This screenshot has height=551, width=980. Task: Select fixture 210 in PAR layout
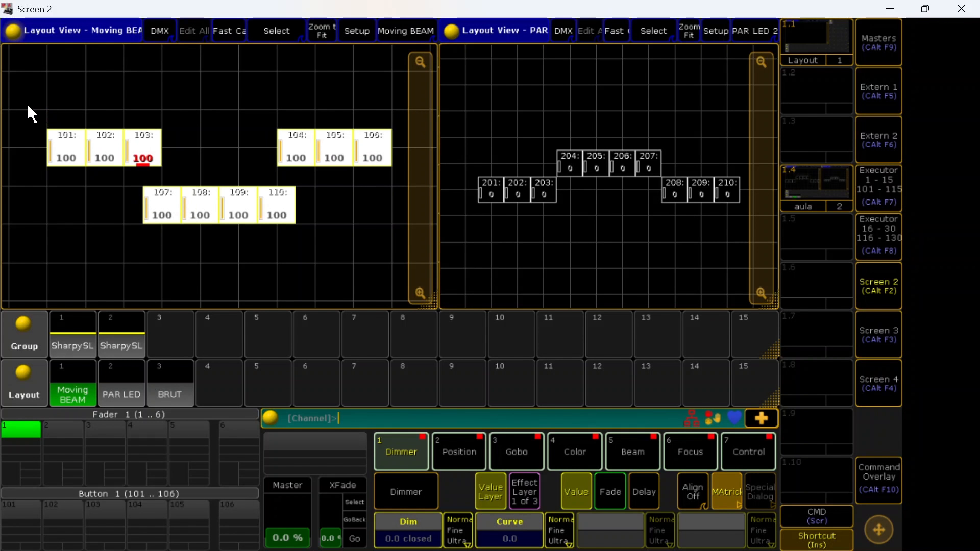(727, 189)
